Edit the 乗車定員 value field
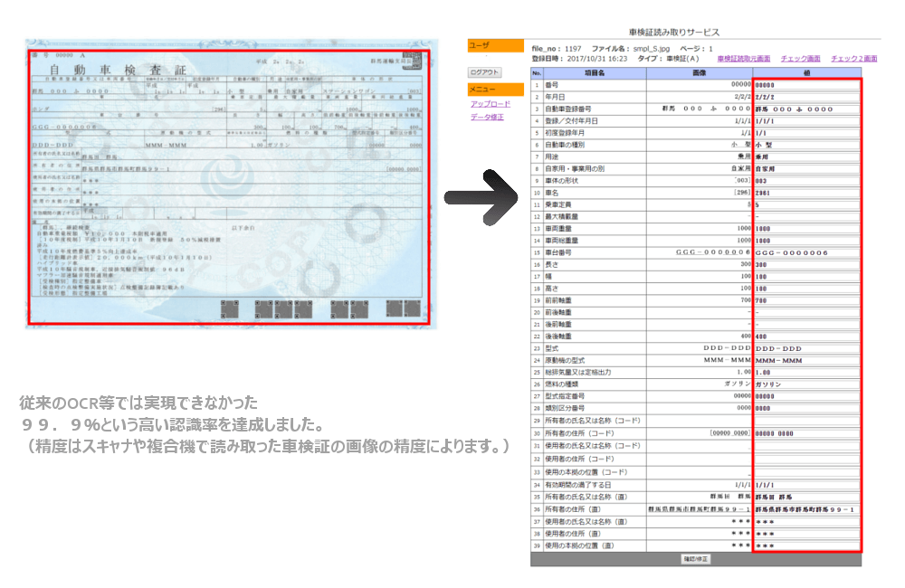The width and height of the screenshot is (905, 588). click(805, 205)
